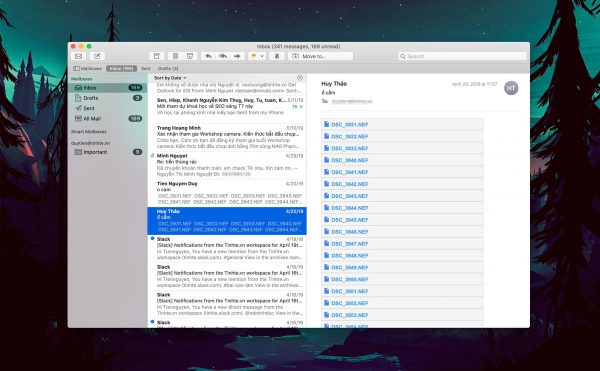Open the Inbox mailbox in sidebar
The image size is (600, 371).
[x=108, y=88]
